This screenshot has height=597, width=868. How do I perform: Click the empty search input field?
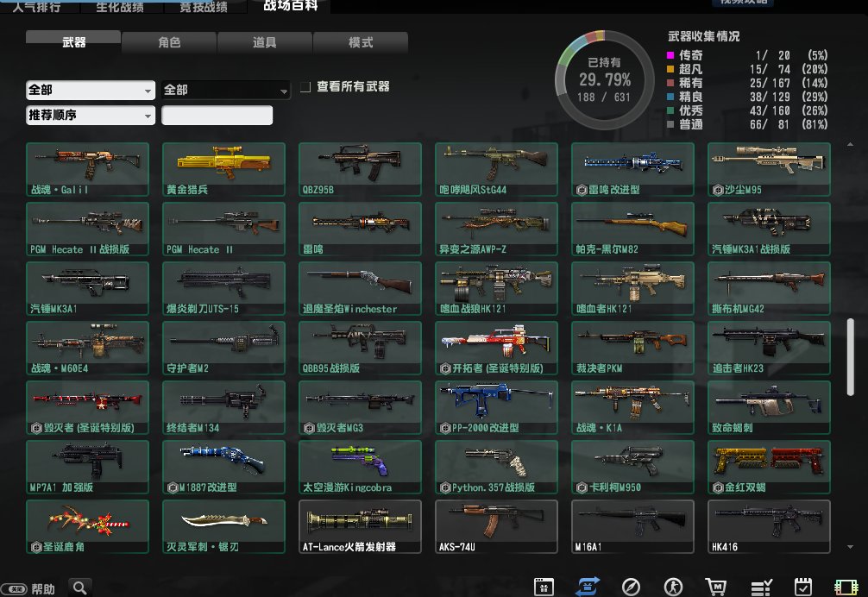click(x=217, y=115)
